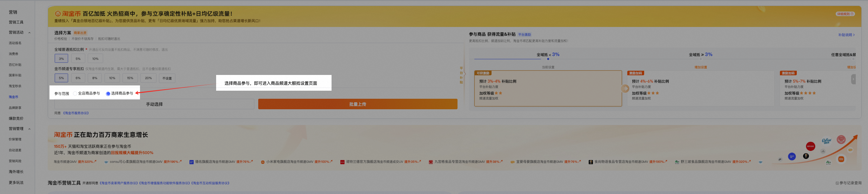Open 营销工具 in the sidebar
This screenshot has width=868, height=194.
coord(16,22)
